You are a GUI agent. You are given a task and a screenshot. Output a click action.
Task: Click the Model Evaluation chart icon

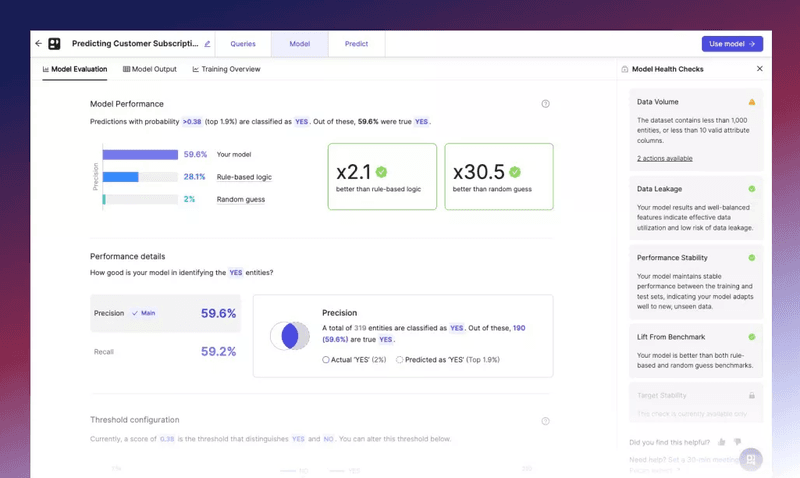[x=46, y=69]
